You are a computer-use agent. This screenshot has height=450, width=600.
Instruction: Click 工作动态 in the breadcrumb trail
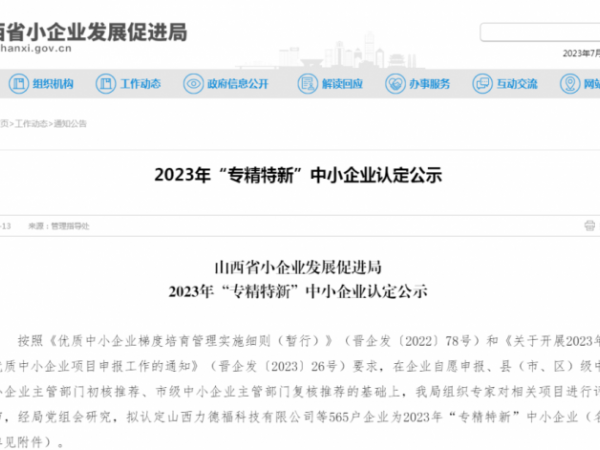(31, 124)
